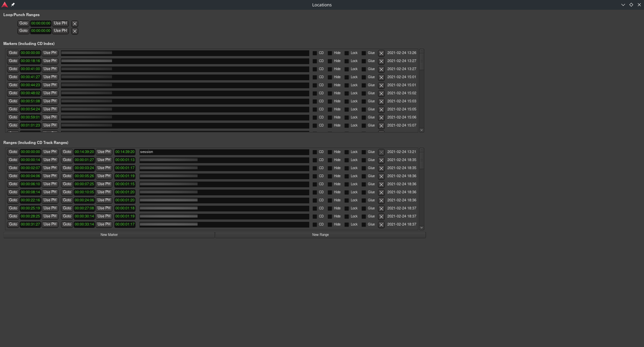The height and width of the screenshot is (347, 644).
Task: Edit the session range name field
Action: 224,152
